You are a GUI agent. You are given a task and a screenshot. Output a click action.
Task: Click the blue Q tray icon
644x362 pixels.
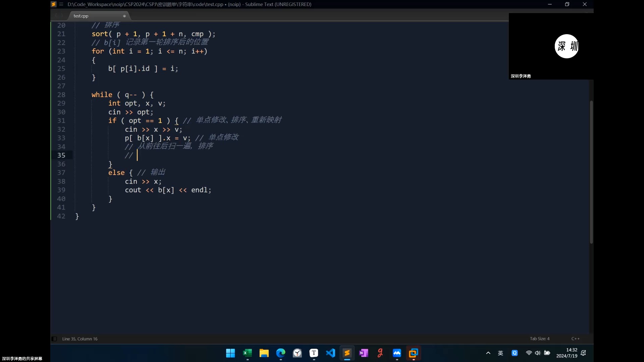tap(515, 353)
